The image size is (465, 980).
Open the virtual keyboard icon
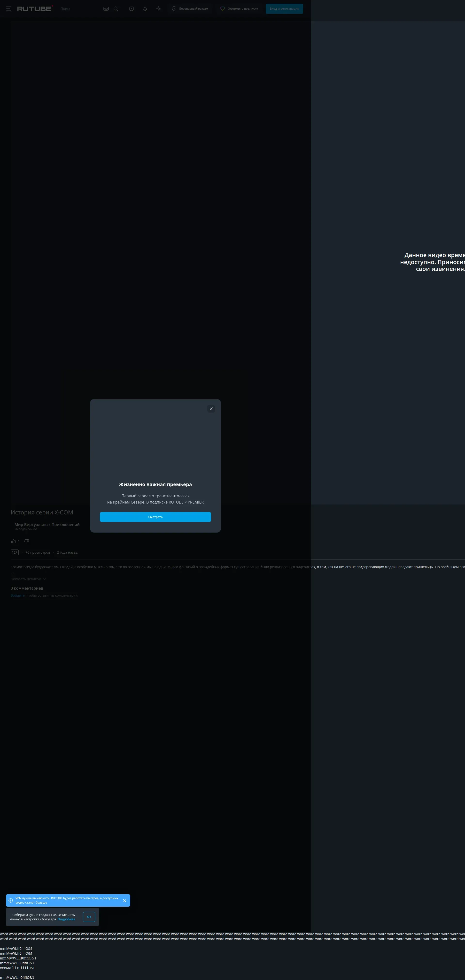pos(106,9)
